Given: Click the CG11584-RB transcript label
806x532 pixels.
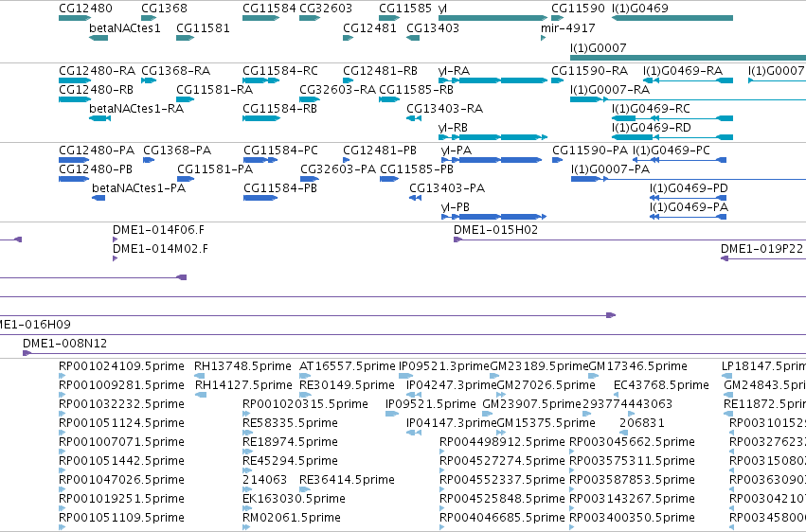Looking at the screenshot, I should [279, 108].
